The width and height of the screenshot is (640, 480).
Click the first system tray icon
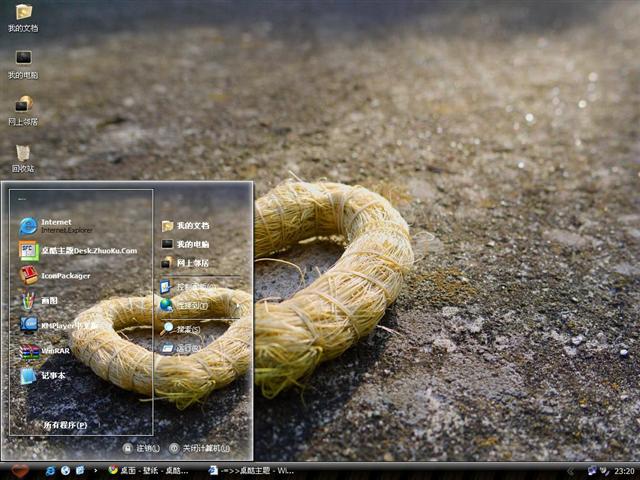(x=591, y=471)
